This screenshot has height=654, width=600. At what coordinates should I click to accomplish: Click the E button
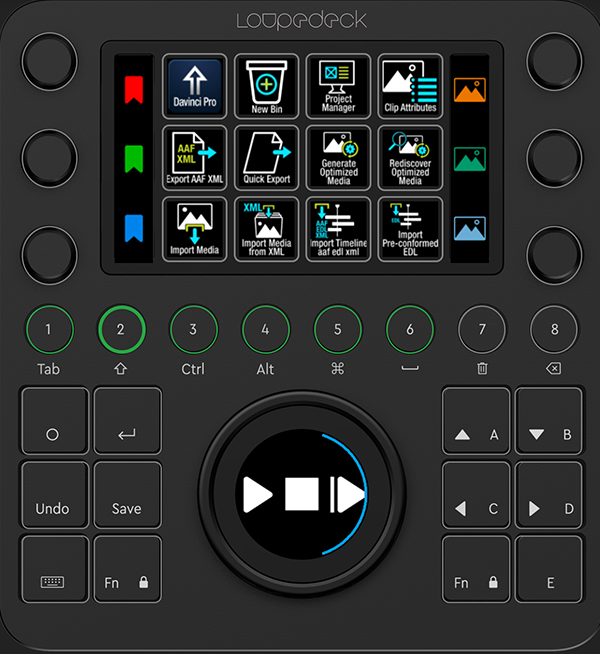[549, 569]
